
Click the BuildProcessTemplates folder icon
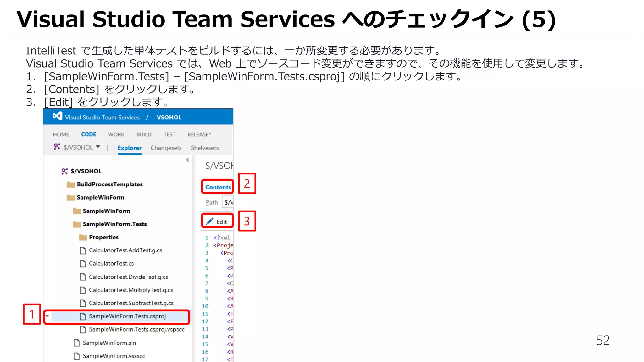coord(71,184)
